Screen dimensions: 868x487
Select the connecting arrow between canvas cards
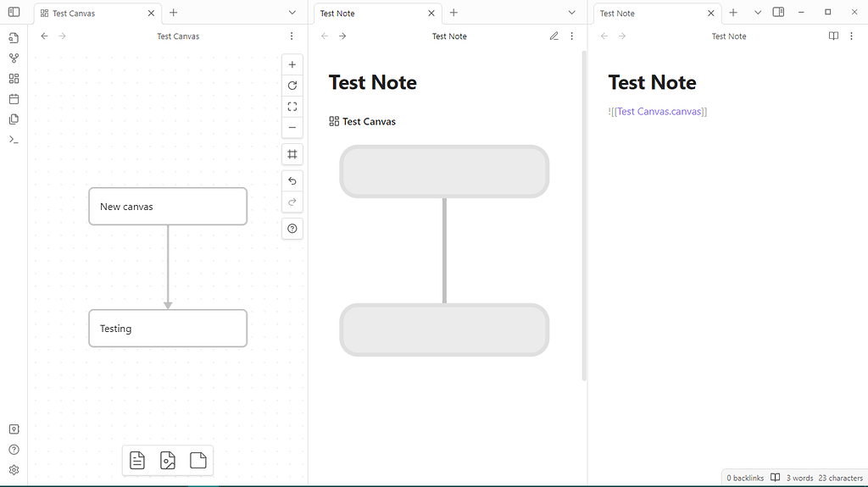tap(168, 266)
